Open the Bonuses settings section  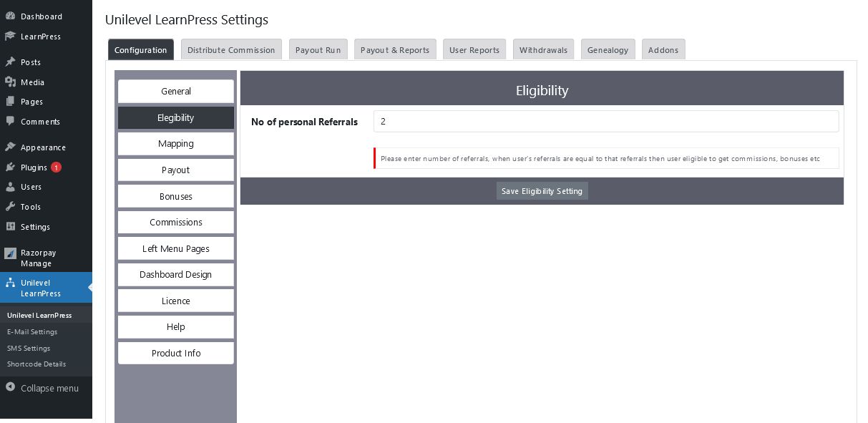click(x=176, y=196)
